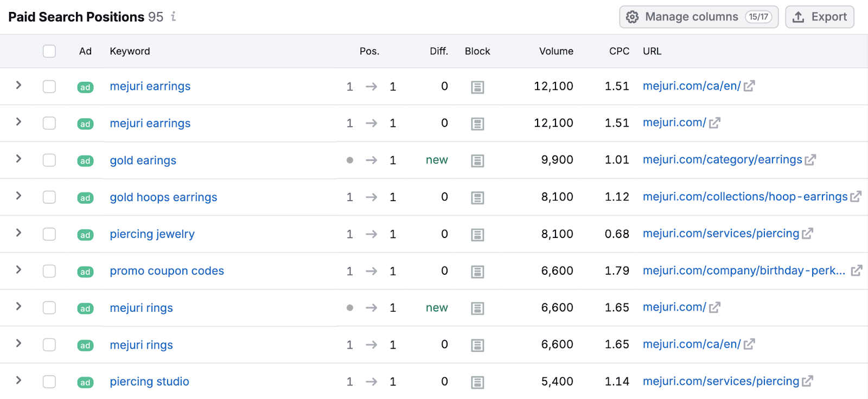868x399 pixels.
Task: Click block icon in piercing studio row
Action: pos(477,382)
